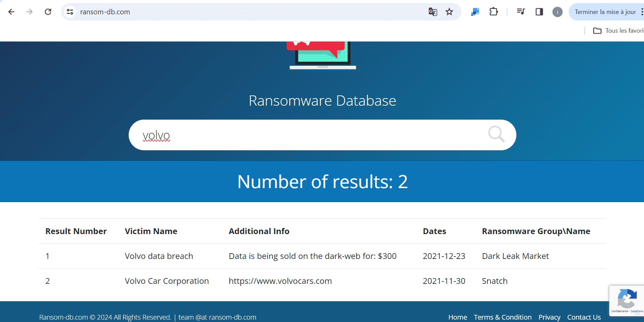The image size is (644, 322).
Task: Click Terminer la mise à jour button
Action: tap(605, 12)
